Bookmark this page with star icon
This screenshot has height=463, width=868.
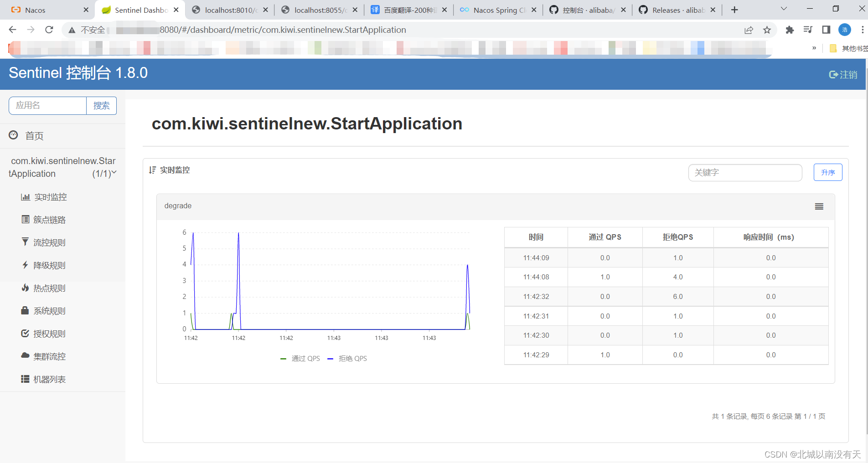[767, 30]
